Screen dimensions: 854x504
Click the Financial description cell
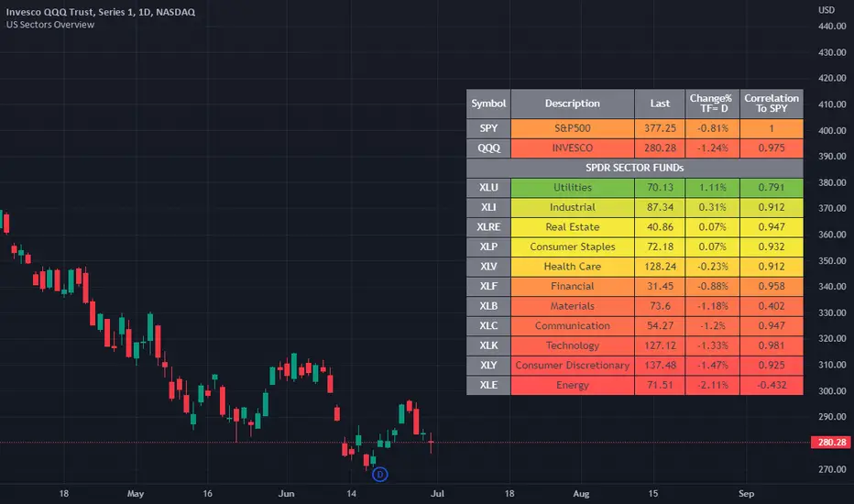click(x=573, y=286)
